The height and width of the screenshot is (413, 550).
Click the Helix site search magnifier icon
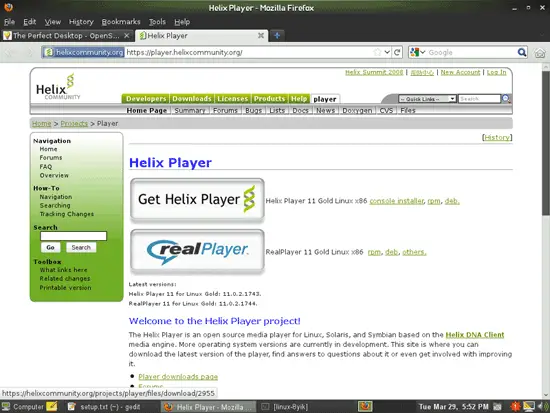point(506,99)
